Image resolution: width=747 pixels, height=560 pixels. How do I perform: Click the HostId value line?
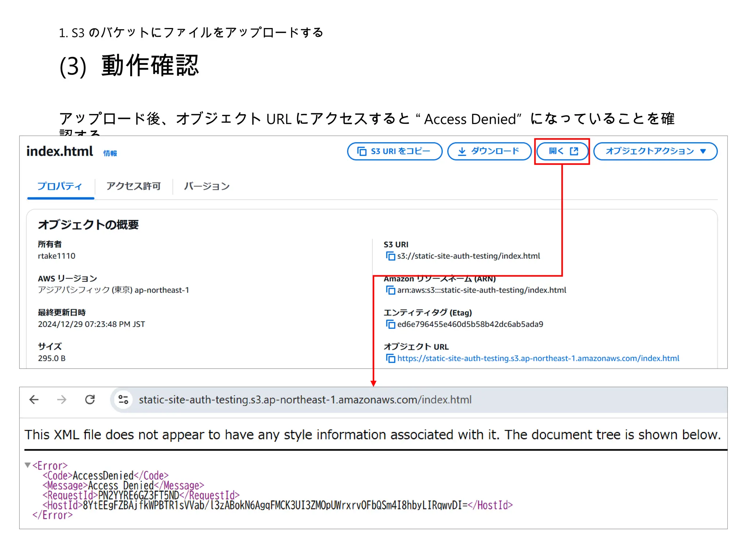278,505
